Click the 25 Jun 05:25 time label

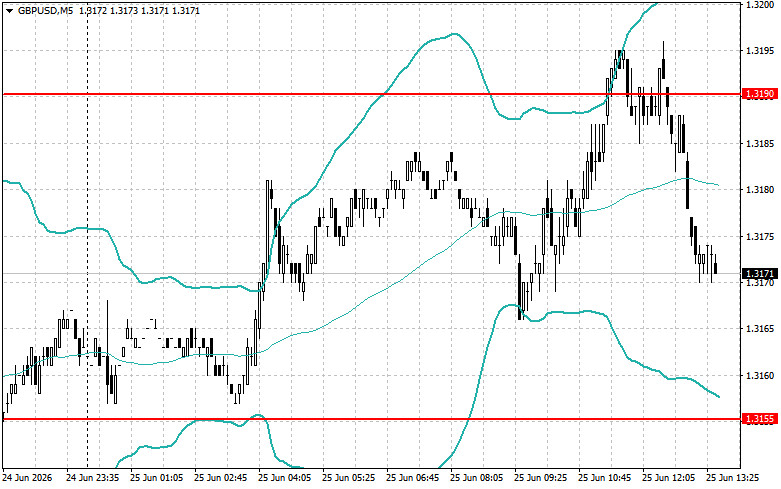pos(349,478)
